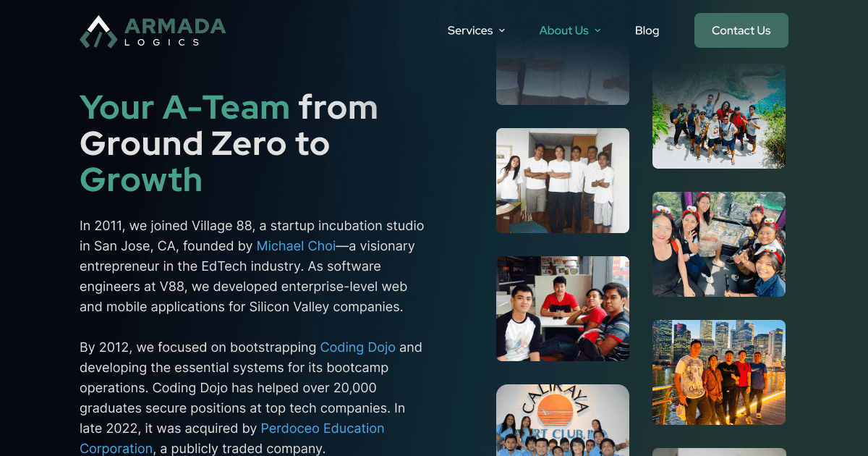Viewport: 868px width, 456px height.
Task: Click the ARMADA LOGICS brand text
Action: click(175, 32)
